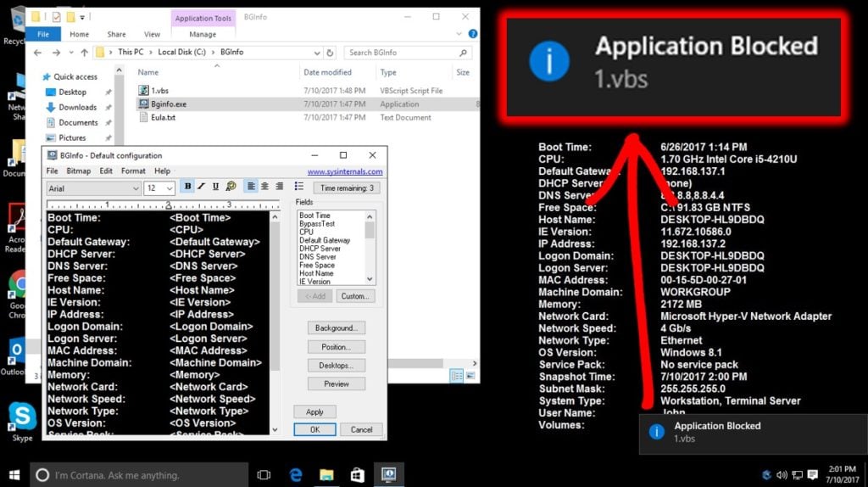Open Action Center notification icon
The width and height of the screenshot is (868, 487).
[812, 475]
